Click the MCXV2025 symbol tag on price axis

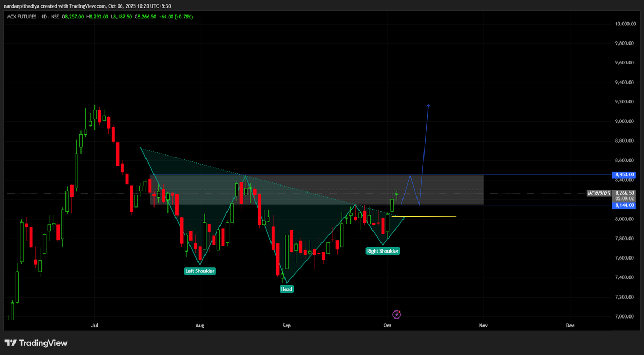tap(599, 193)
